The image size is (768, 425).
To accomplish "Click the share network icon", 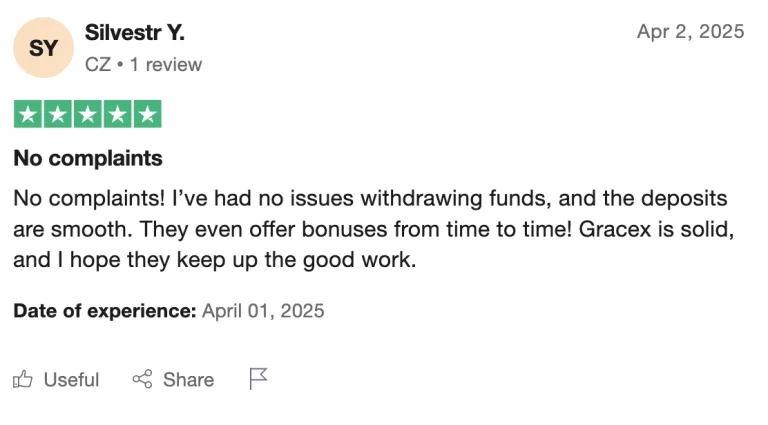I will [x=142, y=379].
